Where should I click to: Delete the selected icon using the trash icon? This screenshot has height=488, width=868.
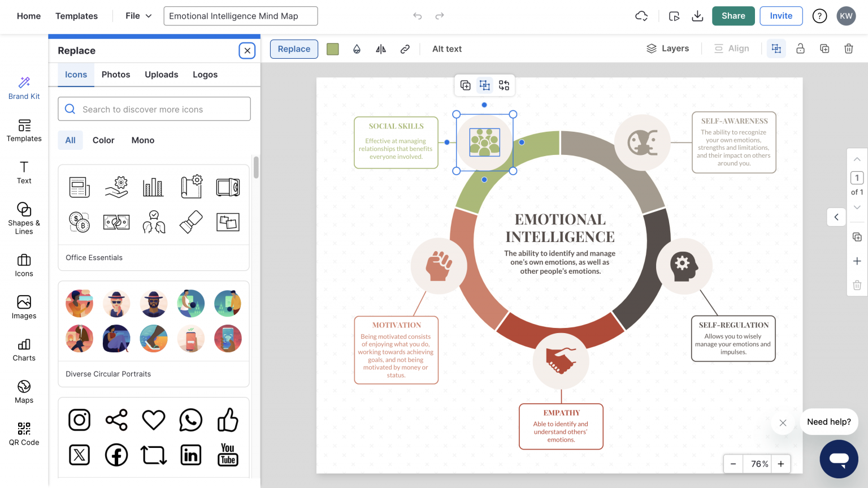pyautogui.click(x=849, y=48)
